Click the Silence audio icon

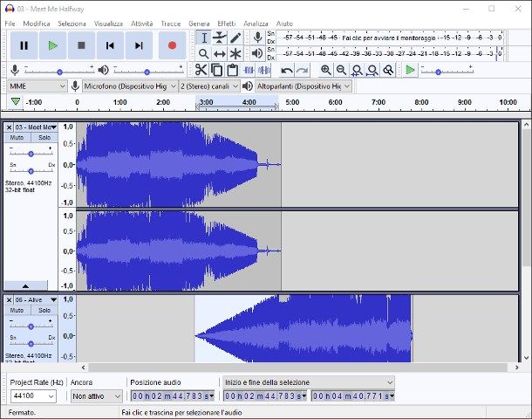point(264,70)
